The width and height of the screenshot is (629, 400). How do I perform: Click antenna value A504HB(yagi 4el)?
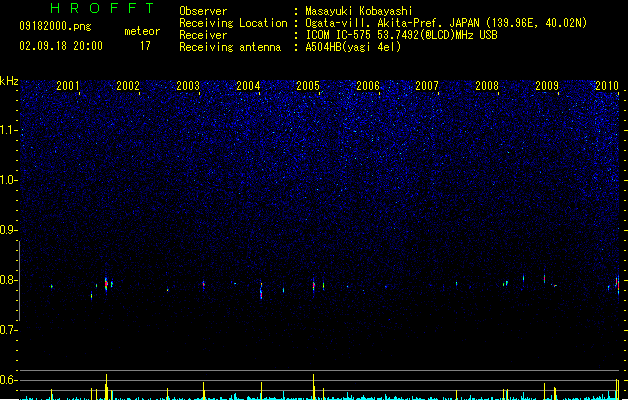pyautogui.click(x=353, y=47)
